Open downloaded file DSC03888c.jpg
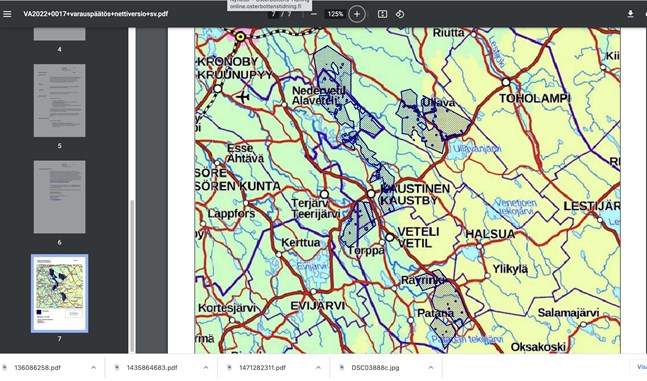Screen dimensions: 647x381 point(375,367)
